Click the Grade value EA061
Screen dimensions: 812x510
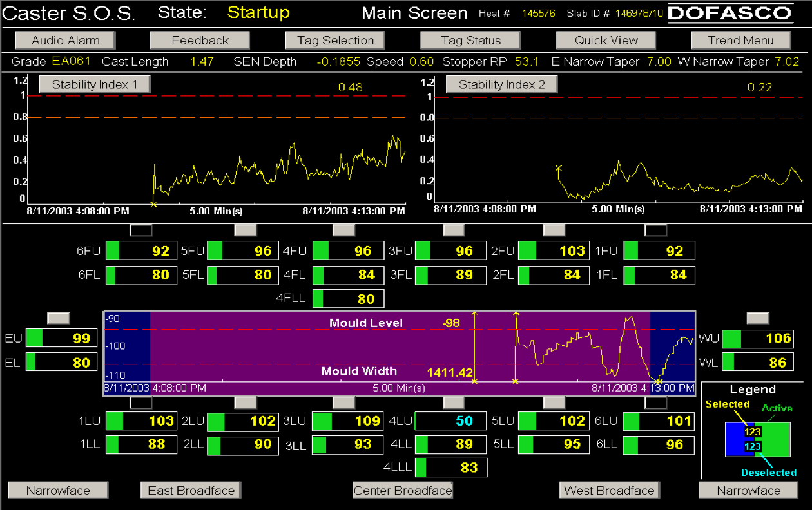pos(72,62)
